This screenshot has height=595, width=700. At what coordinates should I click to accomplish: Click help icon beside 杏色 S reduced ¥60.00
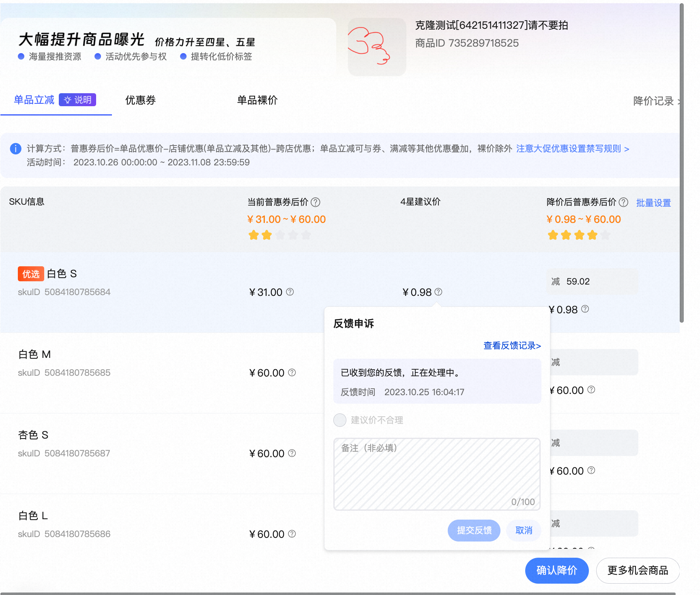pyautogui.click(x=591, y=470)
